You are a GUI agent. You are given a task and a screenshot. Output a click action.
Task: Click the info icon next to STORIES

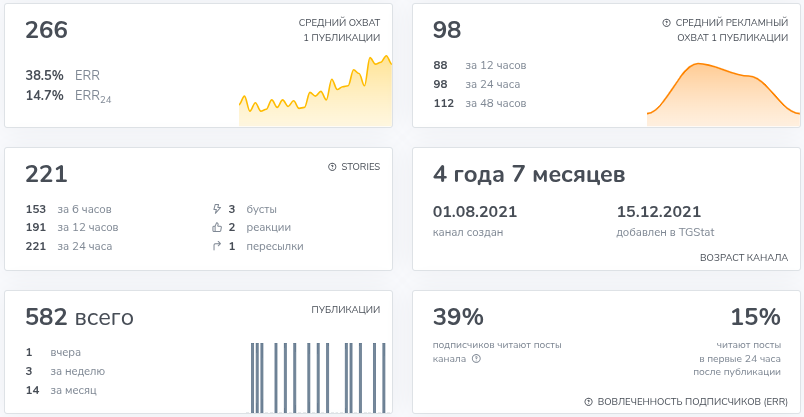(x=332, y=167)
